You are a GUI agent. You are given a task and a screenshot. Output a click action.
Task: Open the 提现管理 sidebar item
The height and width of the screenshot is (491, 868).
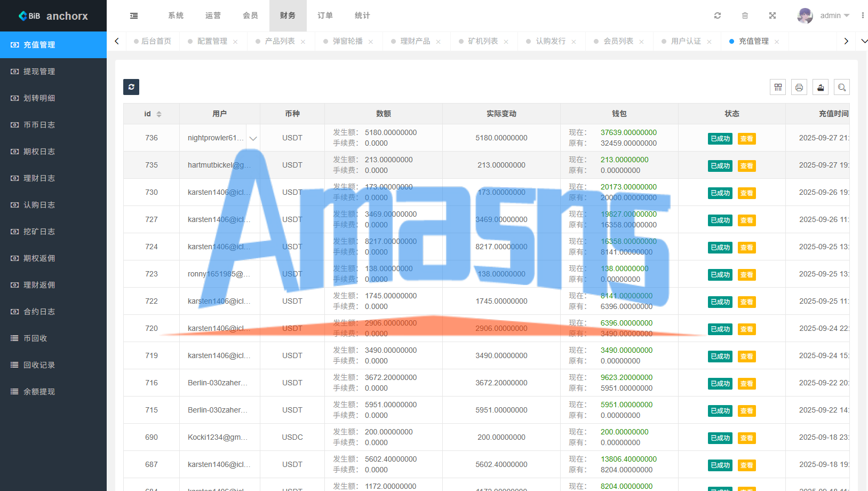[53, 72]
